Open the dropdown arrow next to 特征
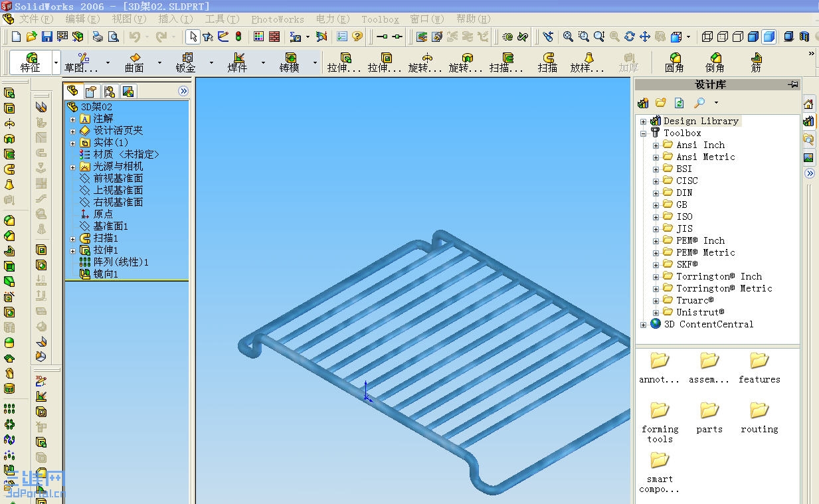This screenshot has height=504, width=819. tap(56, 62)
